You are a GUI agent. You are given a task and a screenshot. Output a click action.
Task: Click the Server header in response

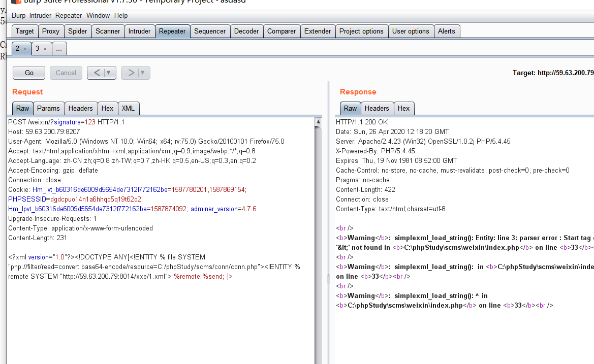tap(423, 142)
